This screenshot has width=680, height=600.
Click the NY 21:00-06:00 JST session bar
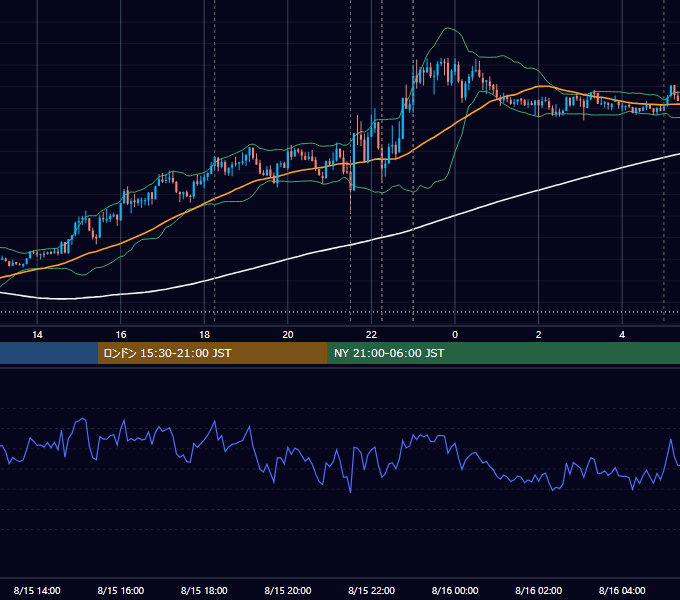tap(503, 353)
